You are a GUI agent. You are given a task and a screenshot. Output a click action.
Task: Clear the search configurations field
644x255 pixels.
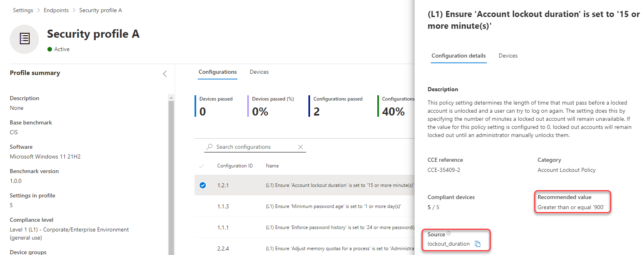click(300, 147)
